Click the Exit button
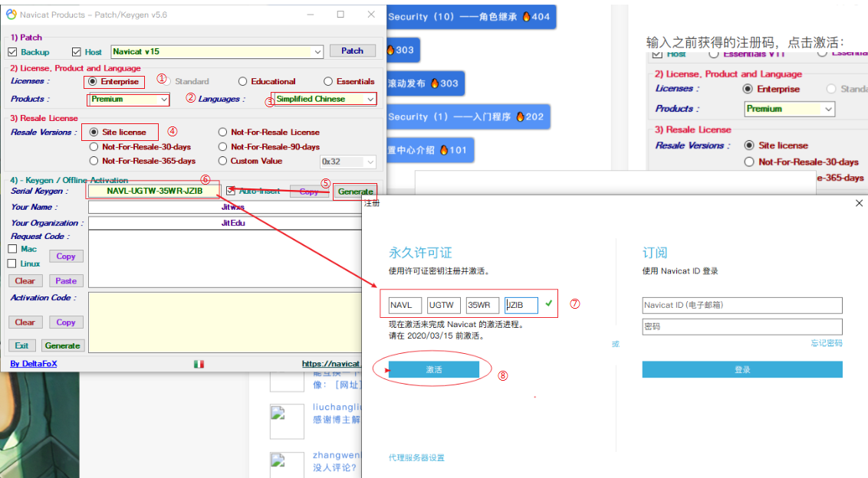 click(21, 345)
